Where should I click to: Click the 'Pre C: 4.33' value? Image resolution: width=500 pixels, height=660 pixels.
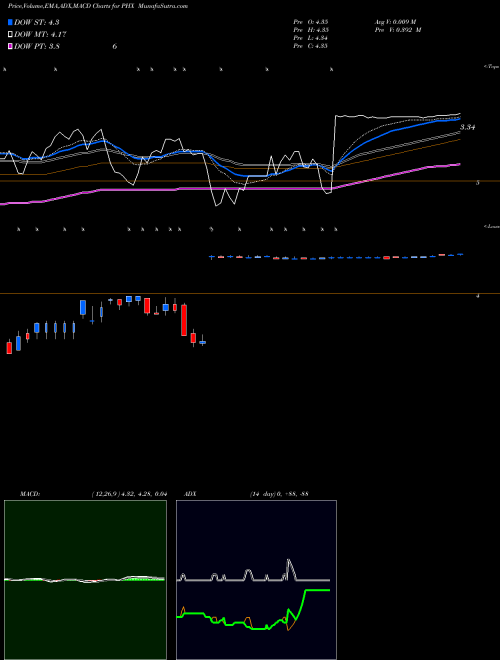pos(311,46)
